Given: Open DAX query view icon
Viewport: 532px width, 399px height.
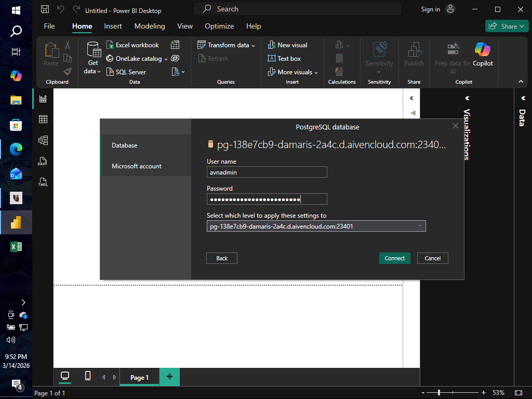Looking at the screenshot, I should point(43,161).
